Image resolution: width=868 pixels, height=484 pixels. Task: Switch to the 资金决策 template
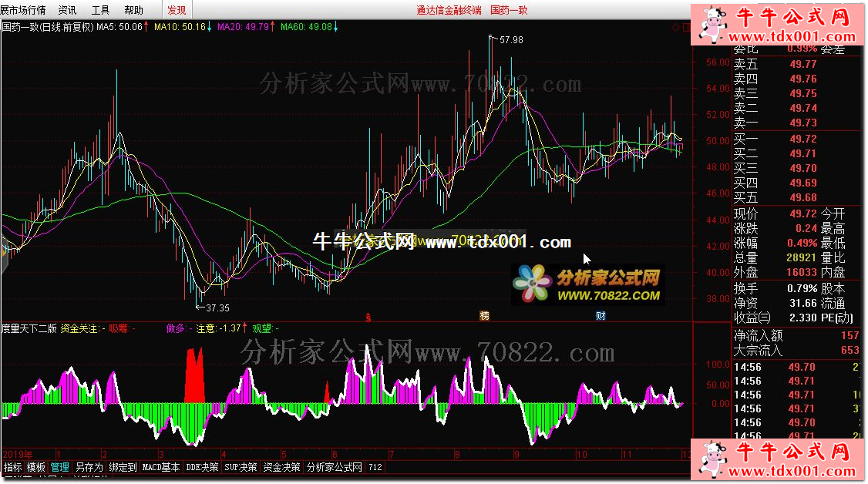[282, 467]
